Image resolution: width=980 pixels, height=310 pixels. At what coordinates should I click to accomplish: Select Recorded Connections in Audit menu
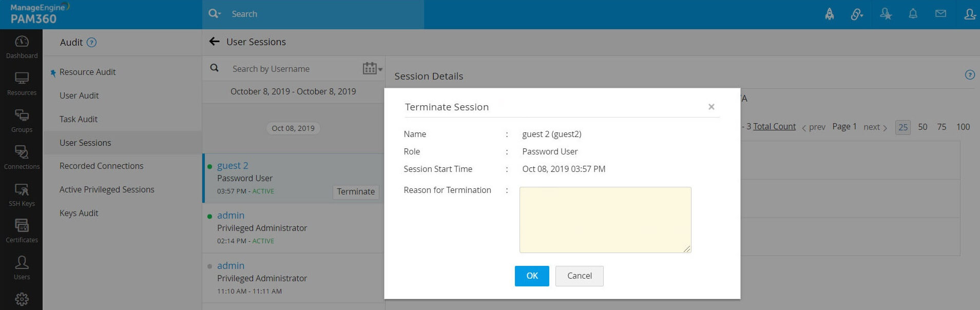point(101,166)
